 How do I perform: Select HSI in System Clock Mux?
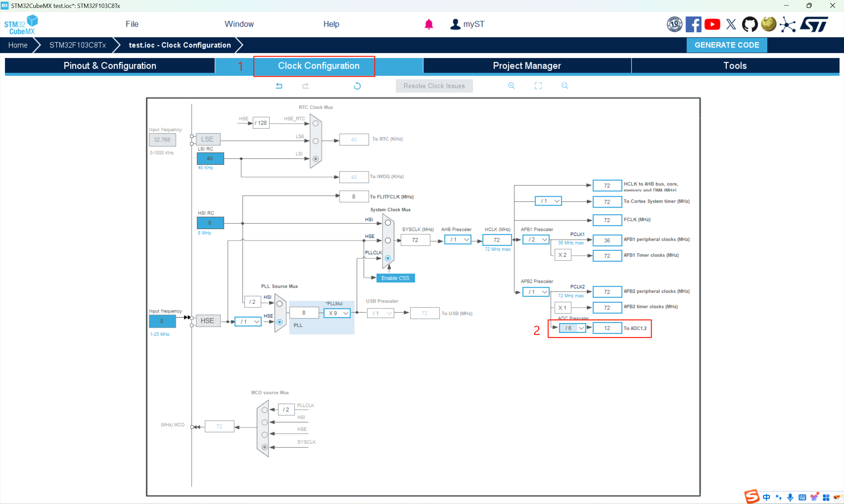[x=388, y=223]
